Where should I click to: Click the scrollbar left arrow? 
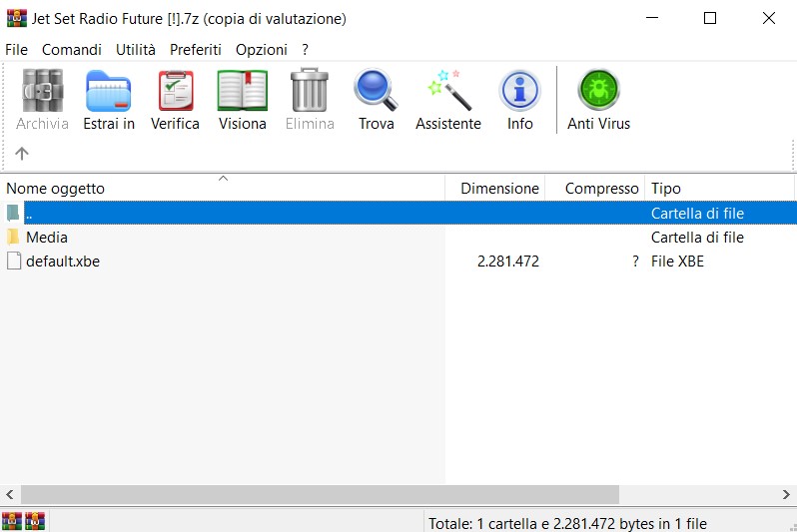pyautogui.click(x=10, y=494)
